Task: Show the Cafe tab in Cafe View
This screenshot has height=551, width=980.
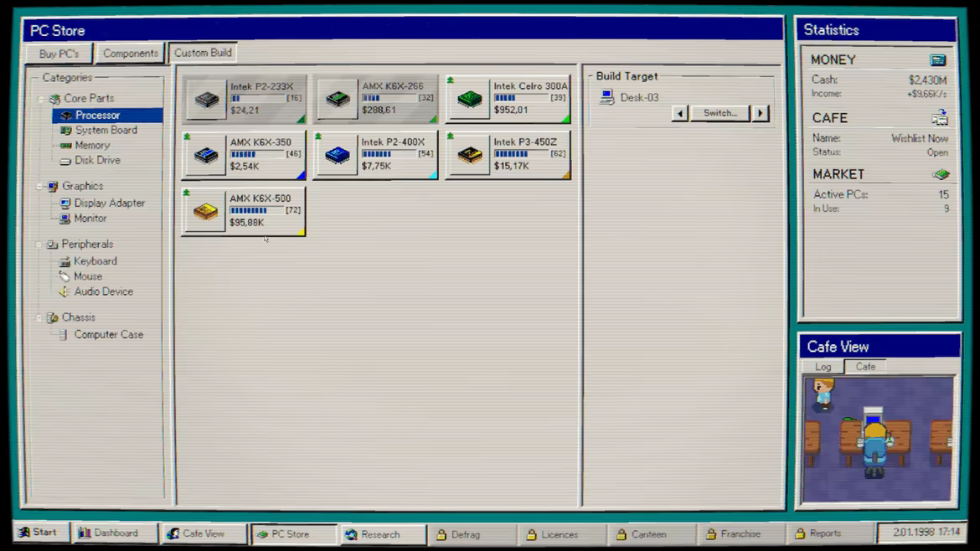Action: 865,366
